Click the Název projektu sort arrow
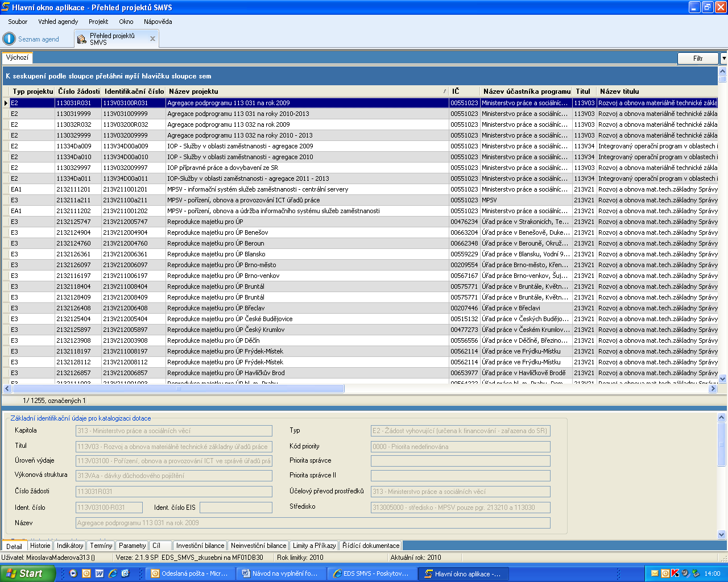Screen dimensions: 728x582 tap(445, 92)
